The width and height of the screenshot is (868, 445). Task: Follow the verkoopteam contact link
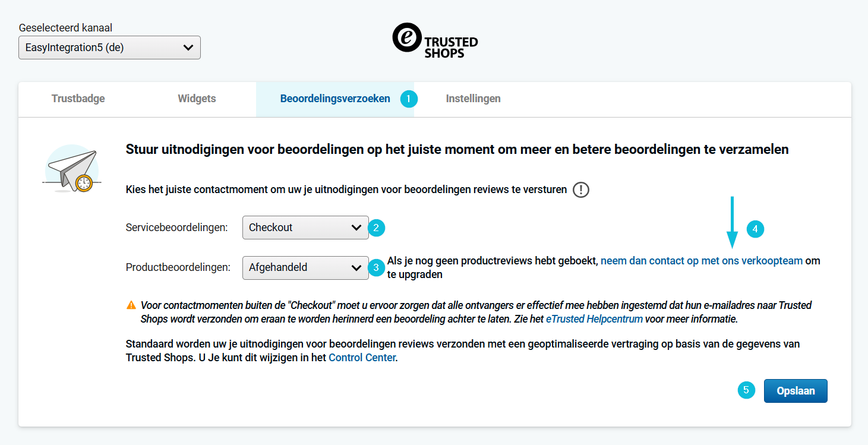[702, 261]
